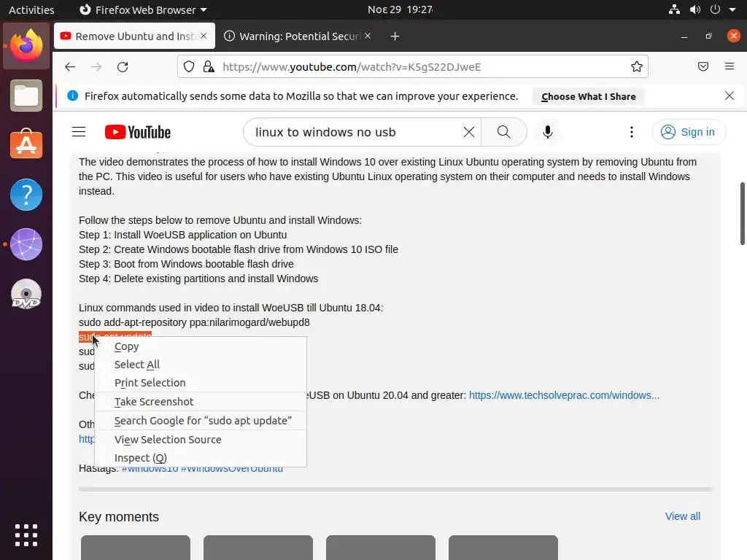Image resolution: width=747 pixels, height=560 pixels.
Task: Click the page vertical scrollbar
Action: point(742,214)
